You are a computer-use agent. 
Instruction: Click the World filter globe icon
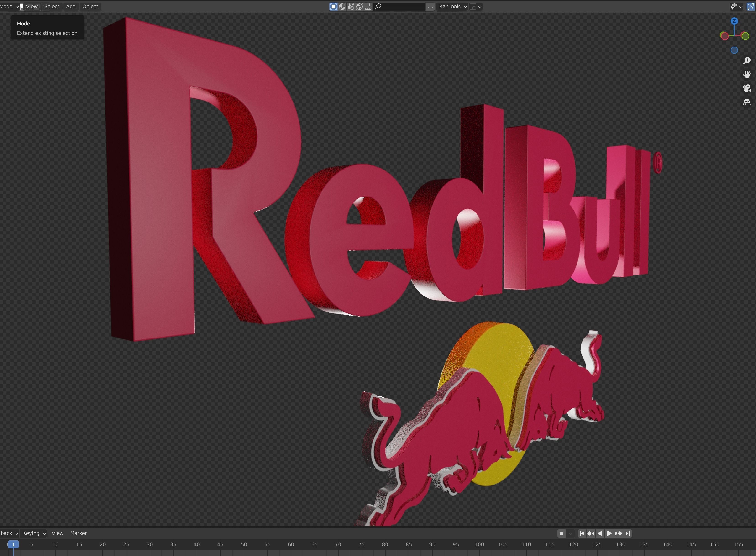360,7
